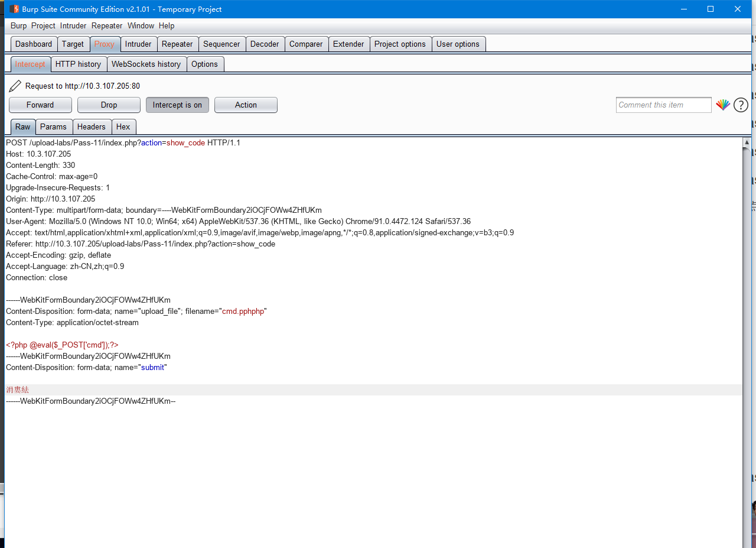This screenshot has width=756, height=548.
Task: Open the Help menu
Action: [167, 26]
